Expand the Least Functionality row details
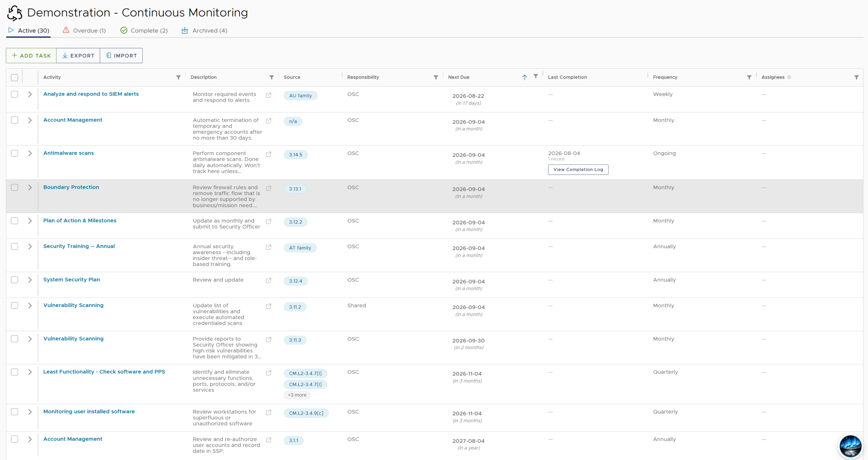Viewport: 868px width, 460px height. pyautogui.click(x=30, y=372)
